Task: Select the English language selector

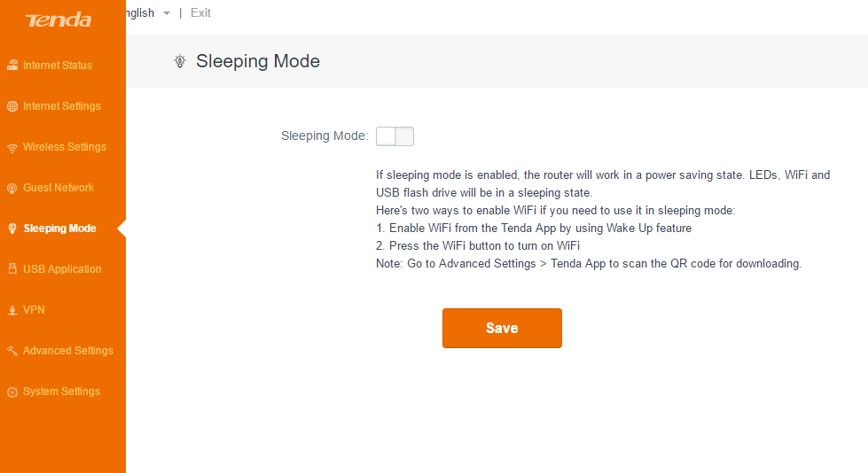Action: tap(140, 12)
